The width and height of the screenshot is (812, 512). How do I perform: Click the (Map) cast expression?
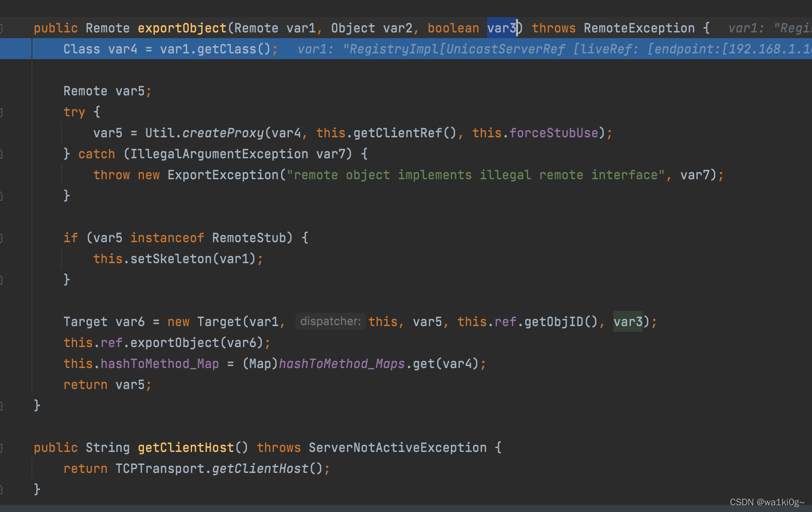click(x=260, y=364)
